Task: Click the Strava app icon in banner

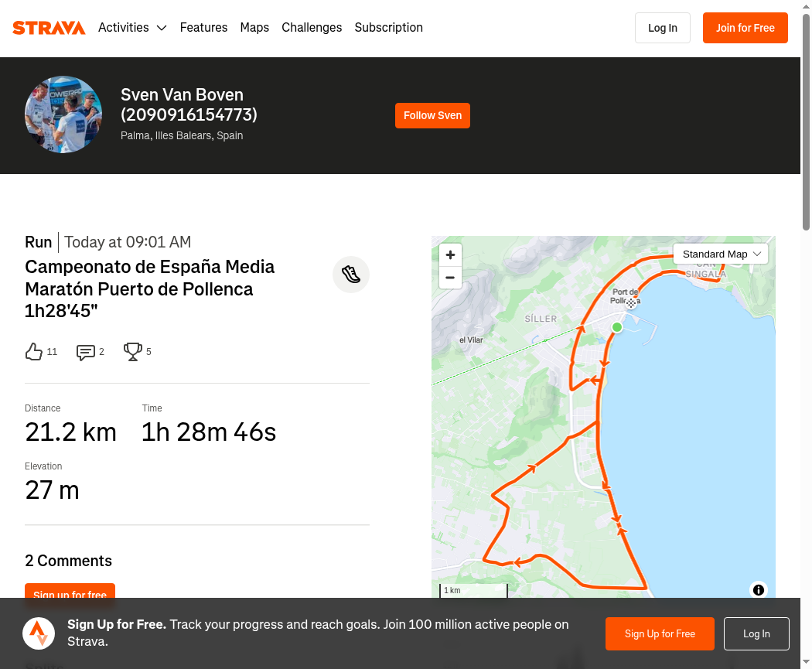Action: pyautogui.click(x=39, y=633)
